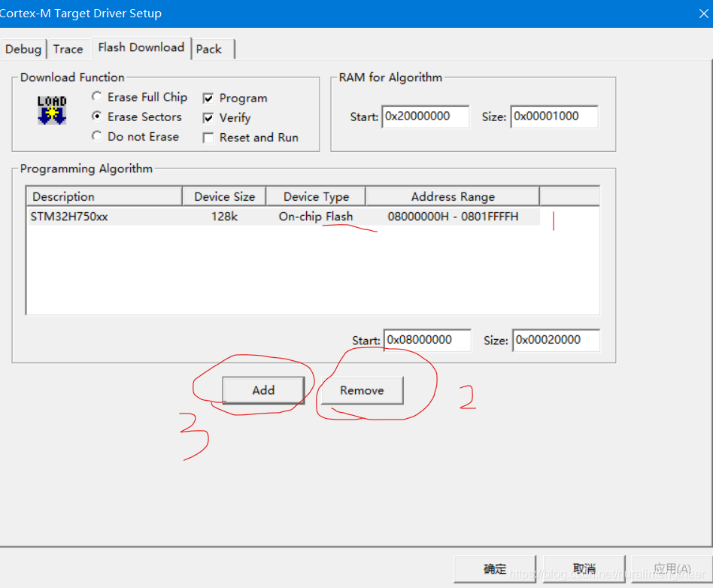
Task: Close the Target Driver Setup dialog
Action: click(x=703, y=14)
